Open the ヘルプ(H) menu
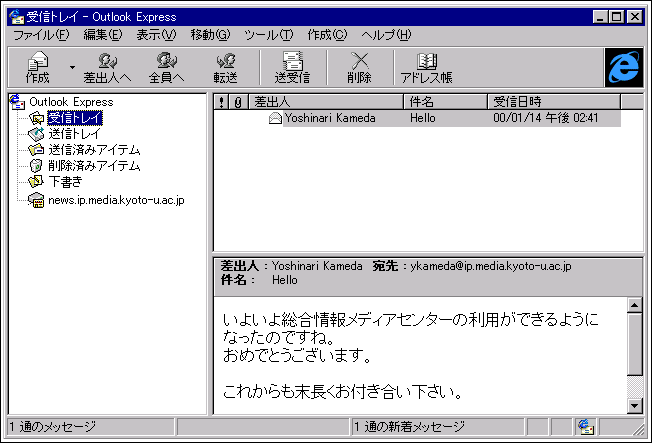Viewport: 652px width, 443px height. (x=386, y=35)
